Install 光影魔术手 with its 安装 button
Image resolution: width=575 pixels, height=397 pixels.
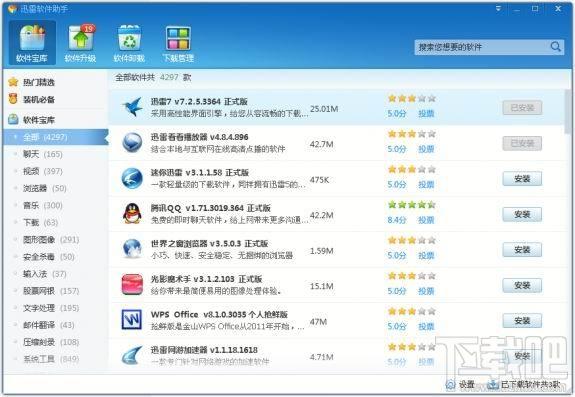click(x=522, y=285)
